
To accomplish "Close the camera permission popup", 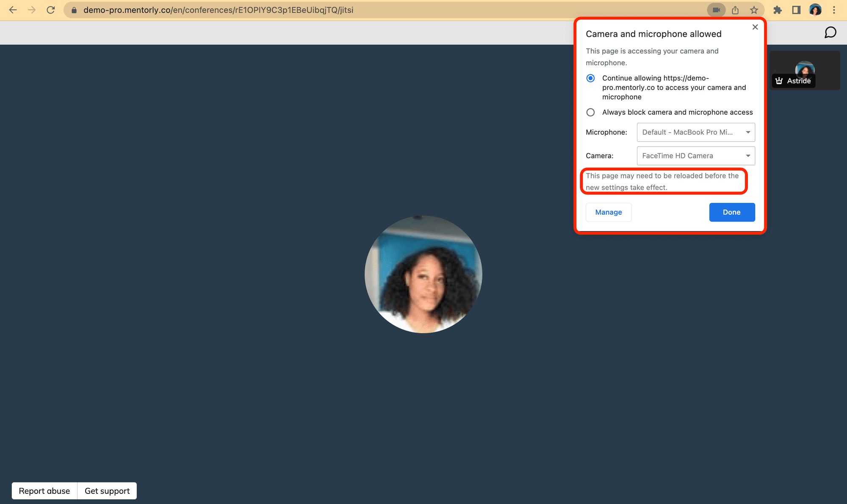I will [x=755, y=27].
